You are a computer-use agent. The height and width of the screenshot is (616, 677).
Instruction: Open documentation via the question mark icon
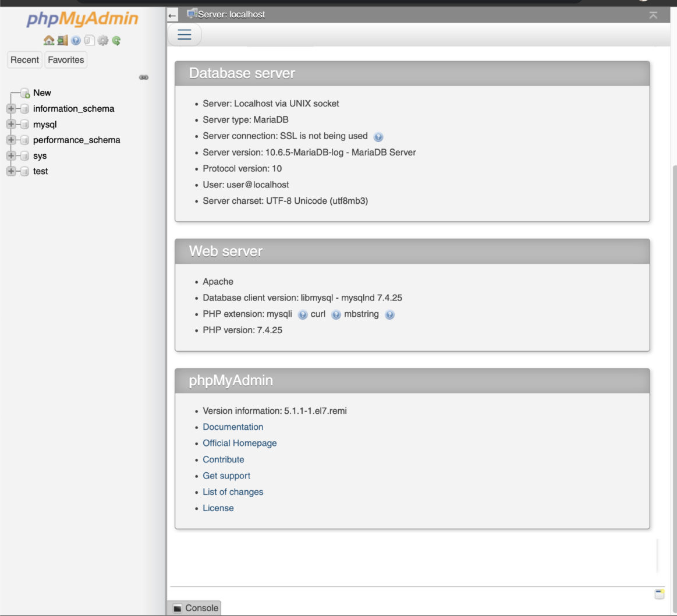pos(76,40)
